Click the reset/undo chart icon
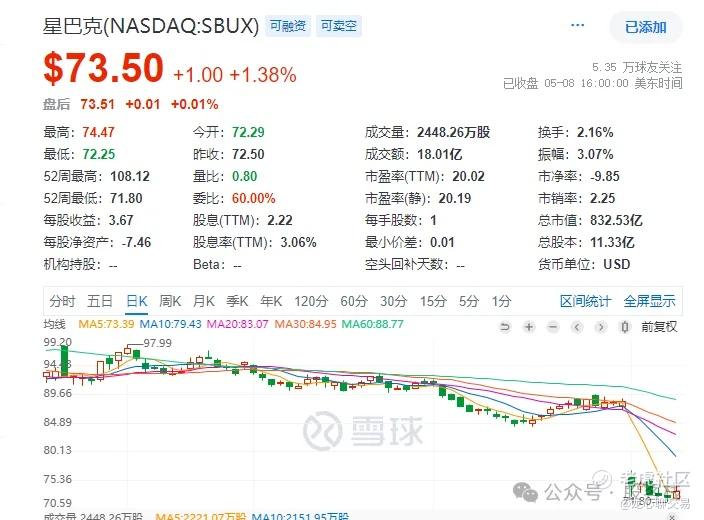Viewport: 704px width, 520px height. click(x=505, y=327)
